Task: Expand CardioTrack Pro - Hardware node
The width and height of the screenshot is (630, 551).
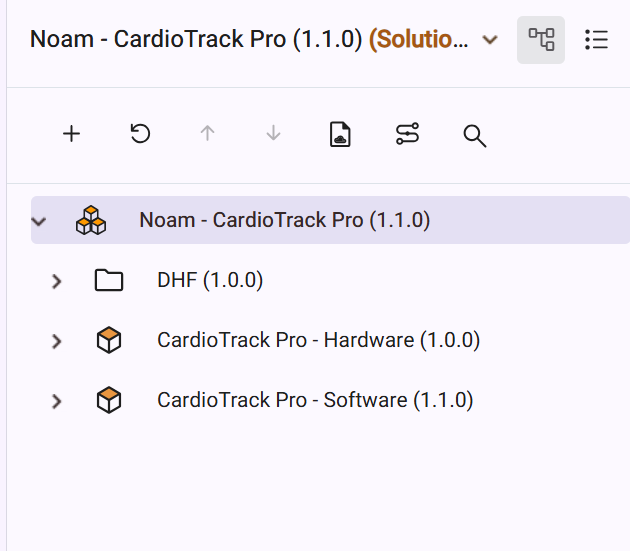Action: [x=57, y=341]
